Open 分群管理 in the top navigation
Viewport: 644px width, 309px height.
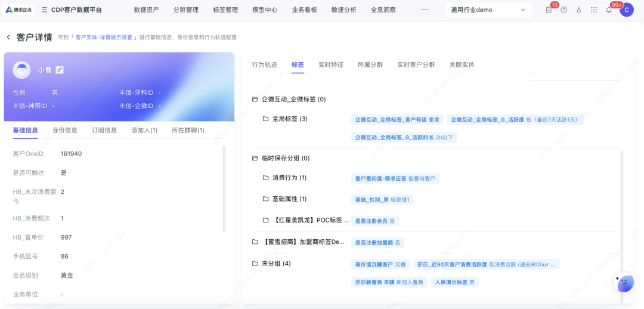tap(186, 10)
